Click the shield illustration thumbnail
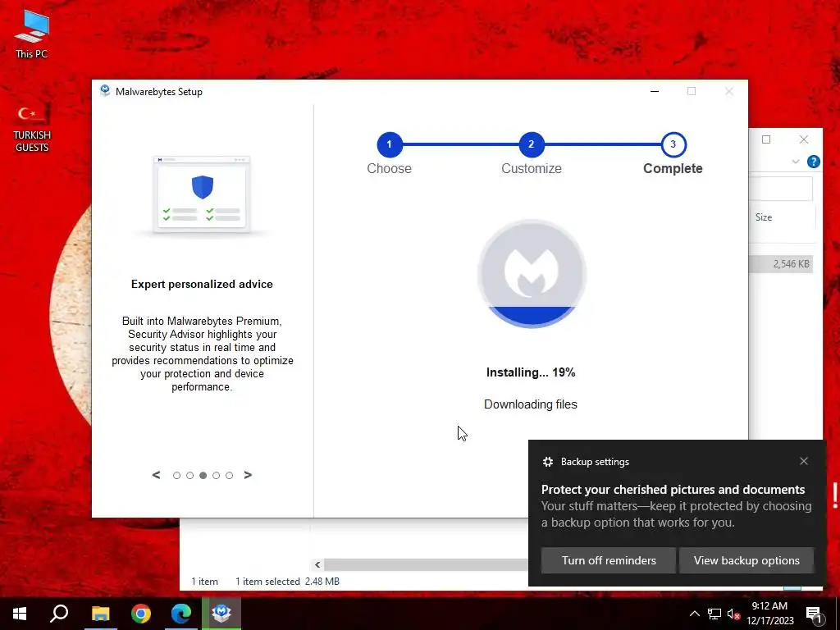Viewport: 840px width, 630px height. [202, 195]
